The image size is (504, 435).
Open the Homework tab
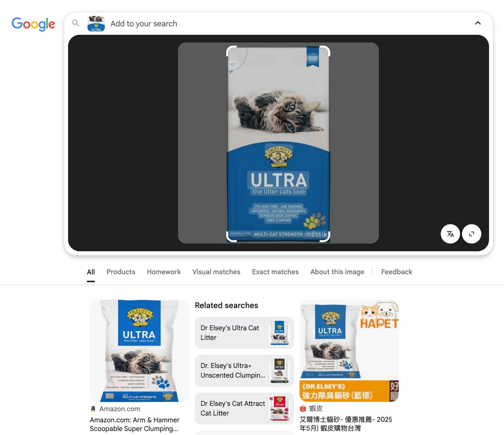[164, 272]
